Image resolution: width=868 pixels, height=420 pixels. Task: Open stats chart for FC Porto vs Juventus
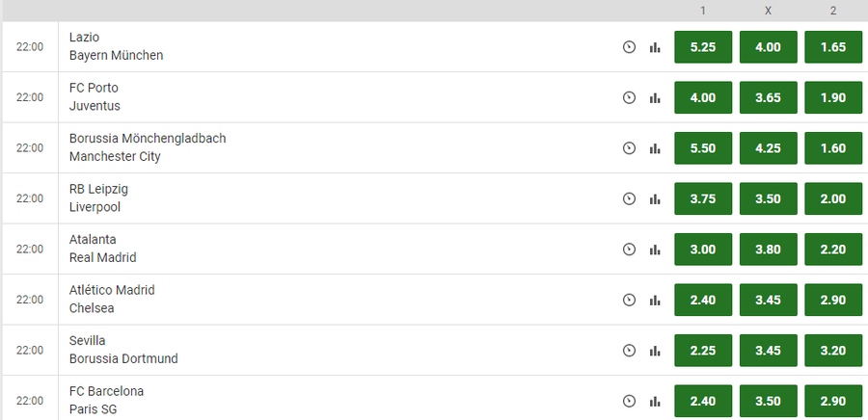coord(655,98)
